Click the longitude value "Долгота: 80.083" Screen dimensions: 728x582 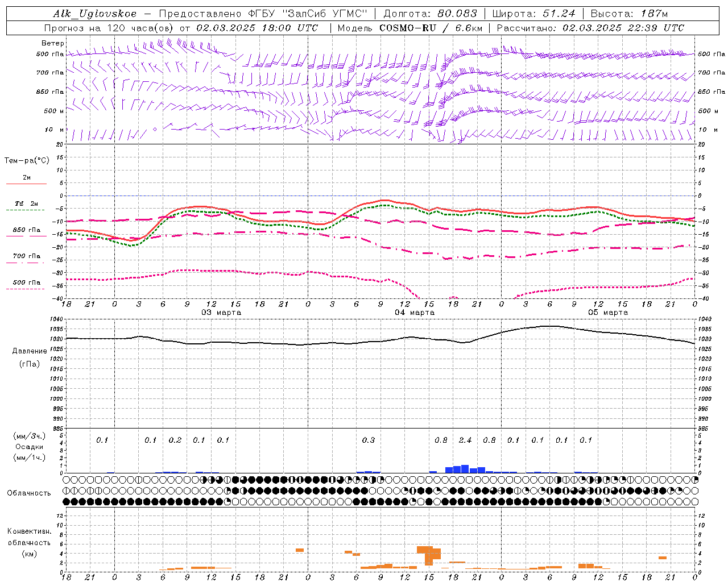point(431,14)
